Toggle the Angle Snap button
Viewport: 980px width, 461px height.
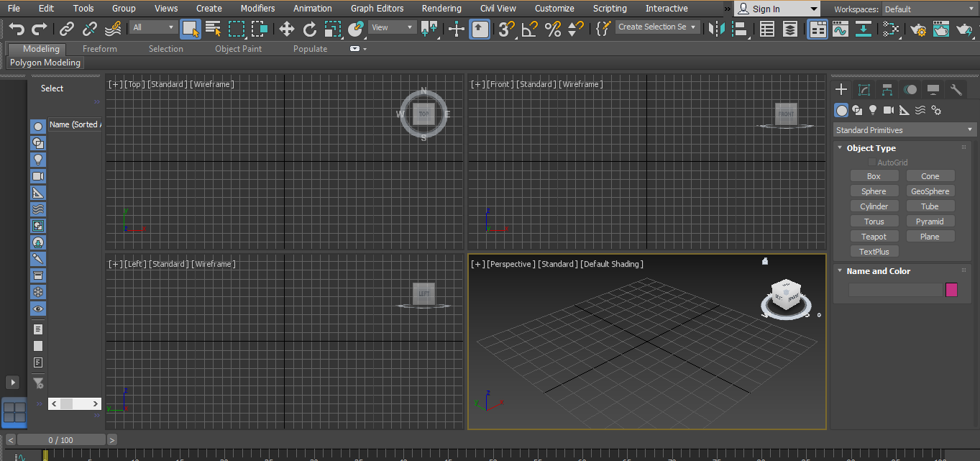click(x=530, y=29)
